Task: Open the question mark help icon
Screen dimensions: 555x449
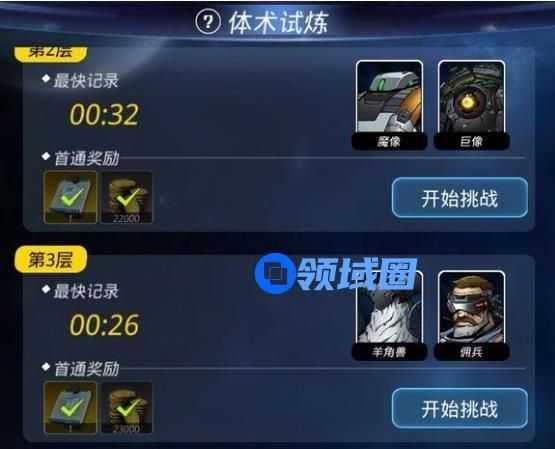Action: (208, 22)
